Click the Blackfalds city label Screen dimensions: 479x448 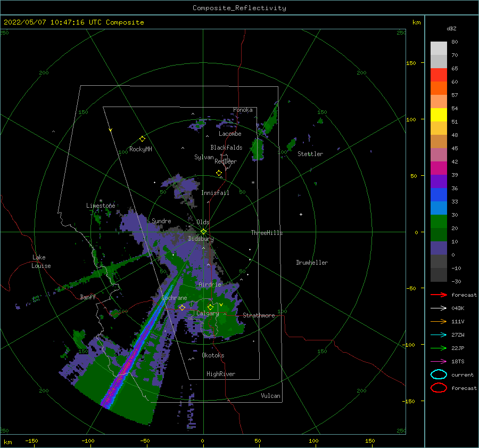226,148
